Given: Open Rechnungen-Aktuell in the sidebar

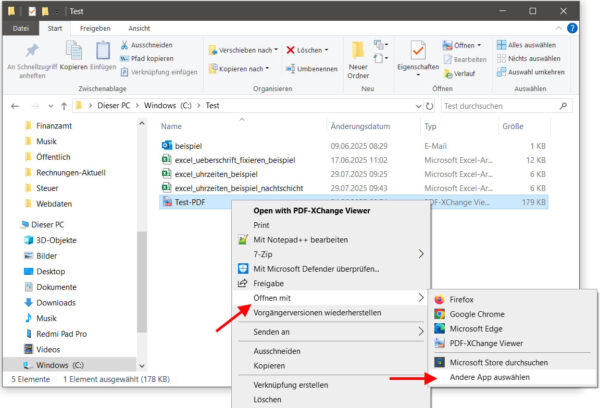Looking at the screenshot, I should tap(70, 173).
